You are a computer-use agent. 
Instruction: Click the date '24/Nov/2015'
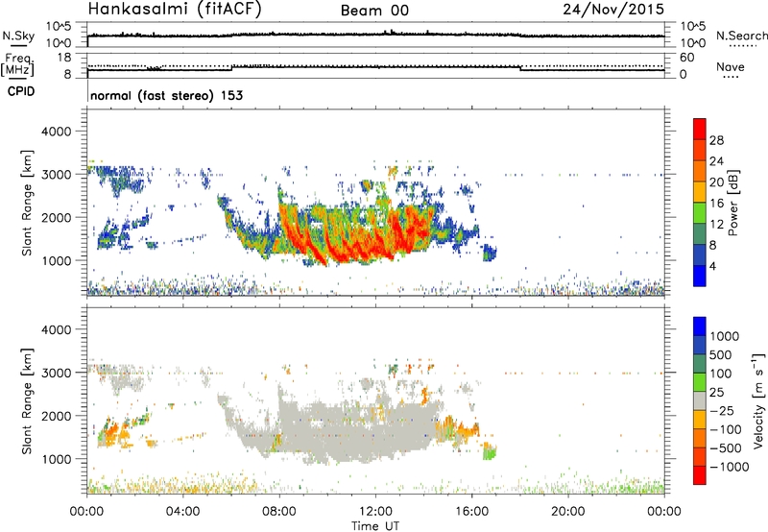point(613,9)
